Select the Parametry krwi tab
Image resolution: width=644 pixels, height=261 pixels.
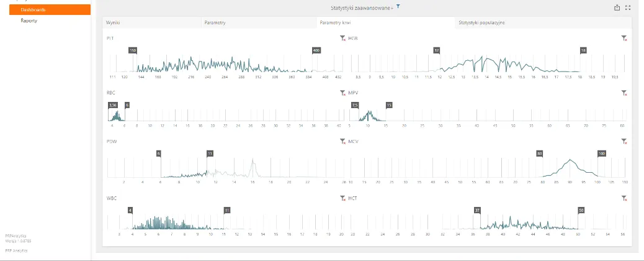click(385, 22)
